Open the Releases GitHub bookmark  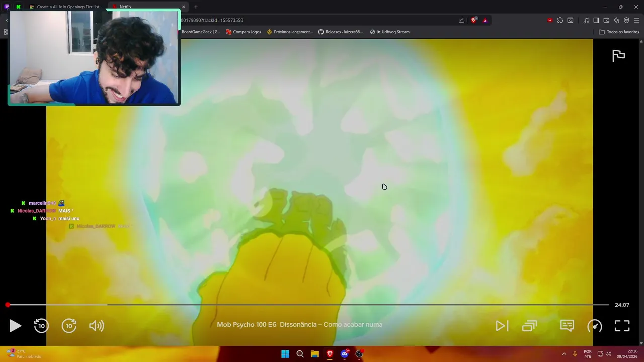pyautogui.click(x=341, y=32)
